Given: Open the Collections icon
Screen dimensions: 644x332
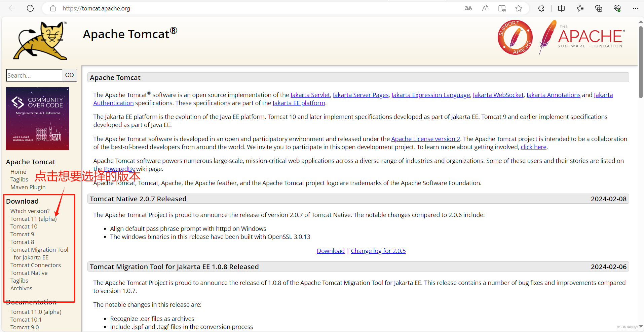Looking at the screenshot, I should [x=599, y=8].
